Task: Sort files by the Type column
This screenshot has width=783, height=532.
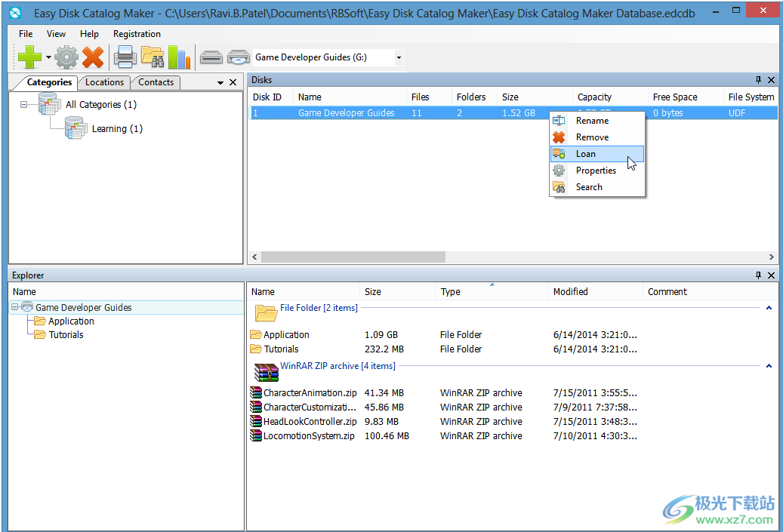Action: tap(492, 291)
